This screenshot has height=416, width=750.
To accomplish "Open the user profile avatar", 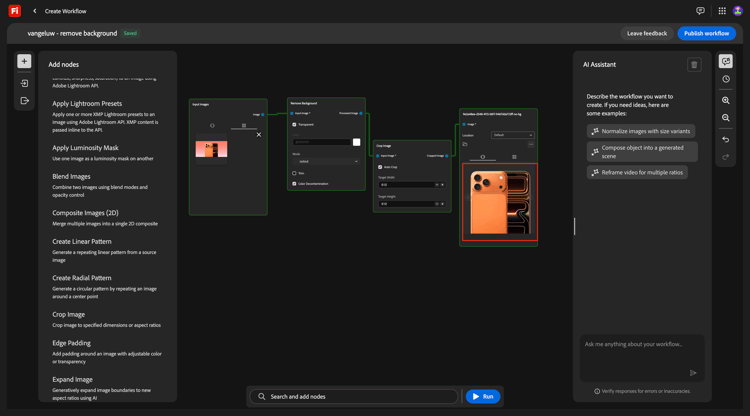I will (738, 11).
